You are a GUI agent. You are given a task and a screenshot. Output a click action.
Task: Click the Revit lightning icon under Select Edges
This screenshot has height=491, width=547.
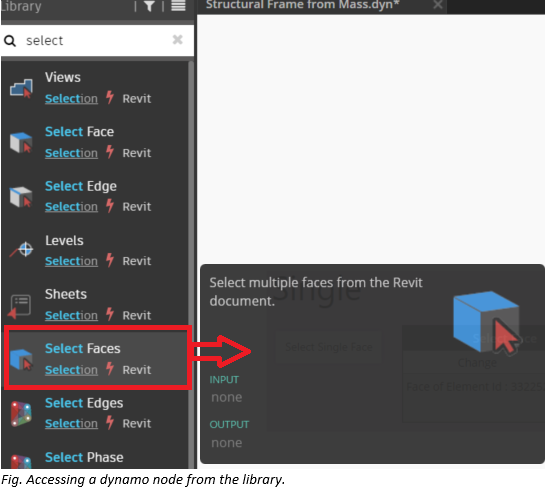[x=110, y=422]
